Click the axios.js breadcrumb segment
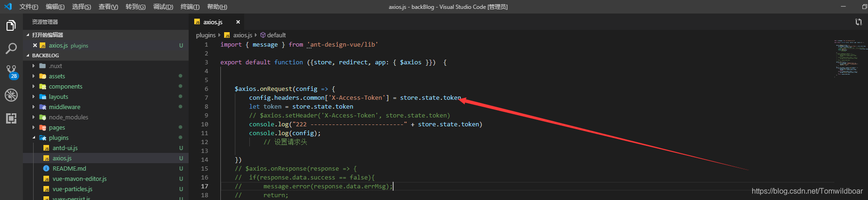868x200 pixels. coord(239,35)
